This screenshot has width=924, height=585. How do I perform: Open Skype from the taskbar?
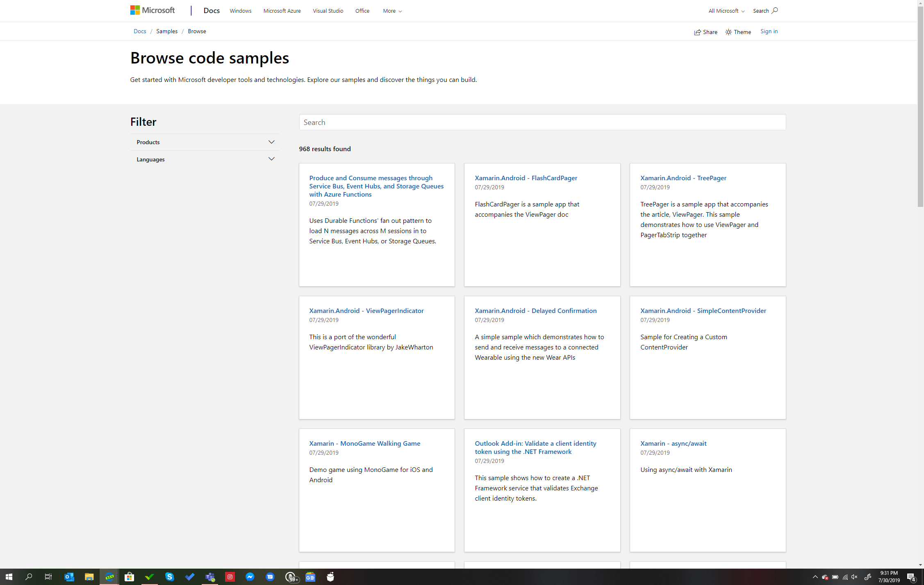pyautogui.click(x=169, y=577)
